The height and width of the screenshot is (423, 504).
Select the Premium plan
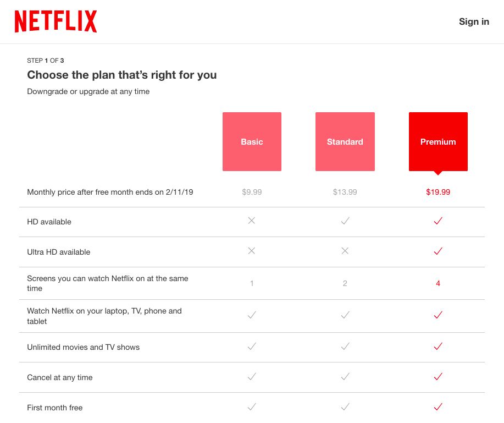coord(437,141)
